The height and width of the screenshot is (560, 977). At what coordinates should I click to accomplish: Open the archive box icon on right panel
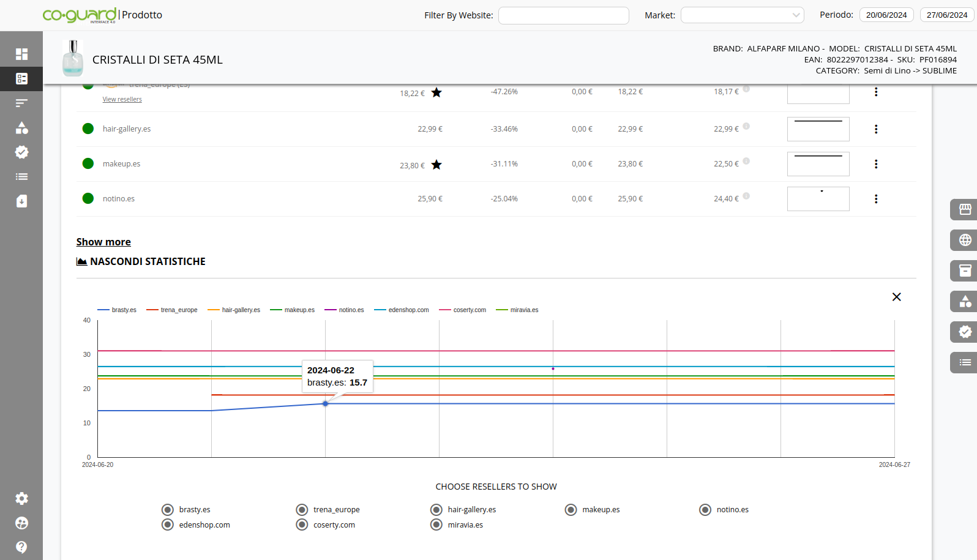[x=965, y=271]
